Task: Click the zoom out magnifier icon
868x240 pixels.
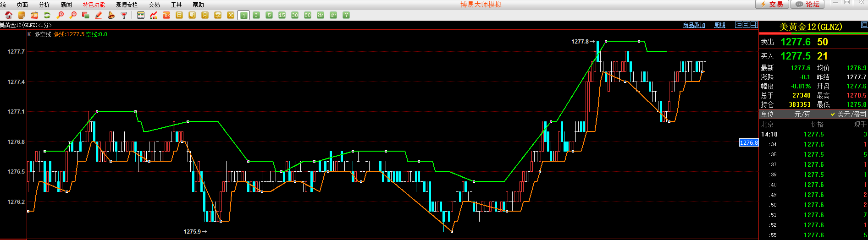Action: (73, 15)
